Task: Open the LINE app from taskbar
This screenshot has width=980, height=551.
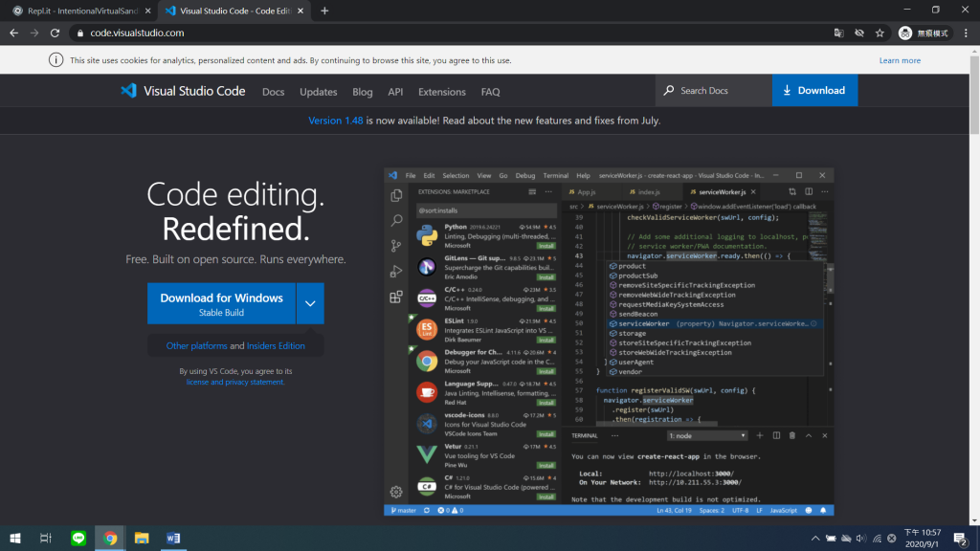Action: (78, 539)
